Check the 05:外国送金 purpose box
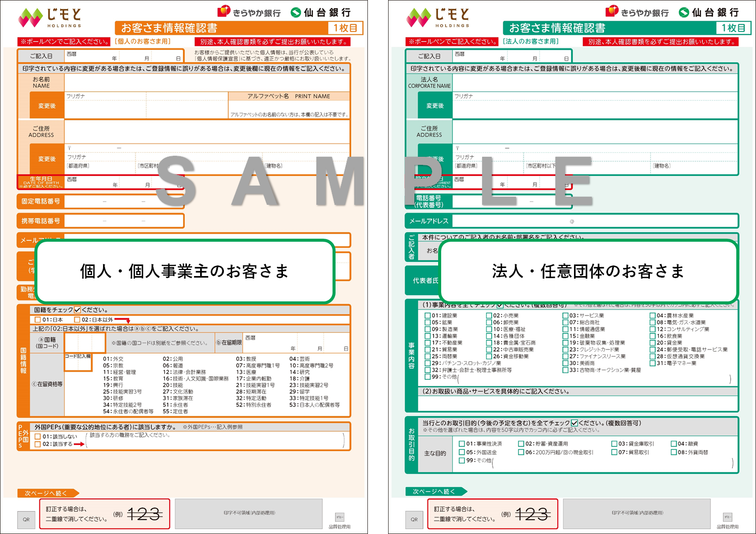This screenshot has width=756, height=534. [x=462, y=453]
